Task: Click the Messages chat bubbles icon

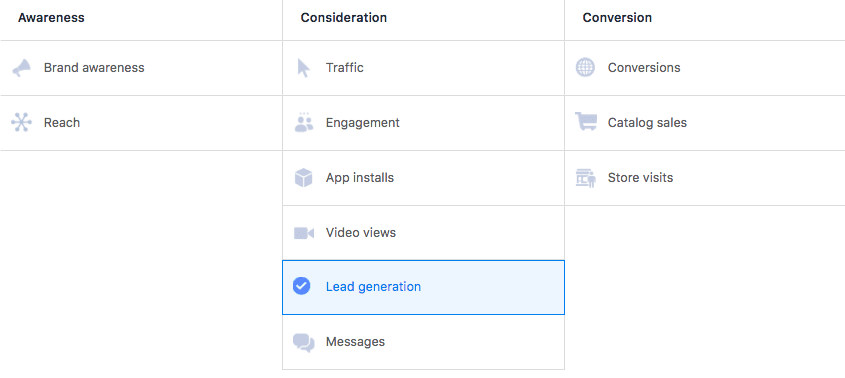Action: click(x=304, y=342)
